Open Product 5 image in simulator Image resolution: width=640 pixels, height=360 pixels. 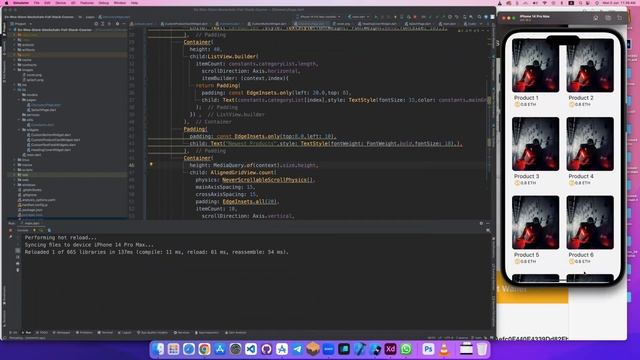[535, 222]
